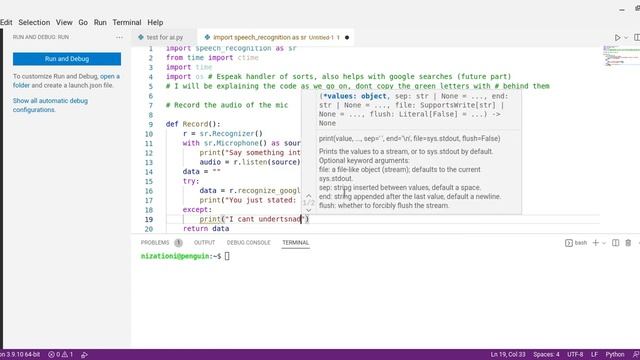Click line 9 def Record() code
Viewport: 640px width, 360px height.
tap(193, 124)
